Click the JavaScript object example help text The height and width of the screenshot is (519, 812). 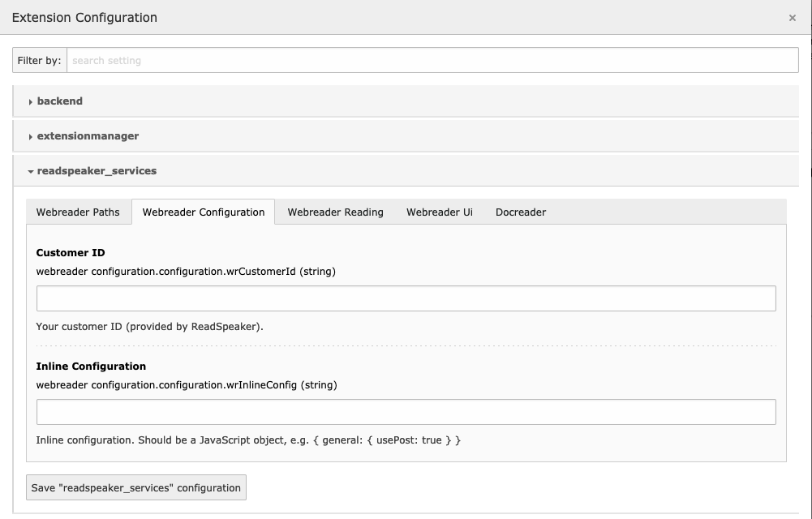click(x=248, y=440)
